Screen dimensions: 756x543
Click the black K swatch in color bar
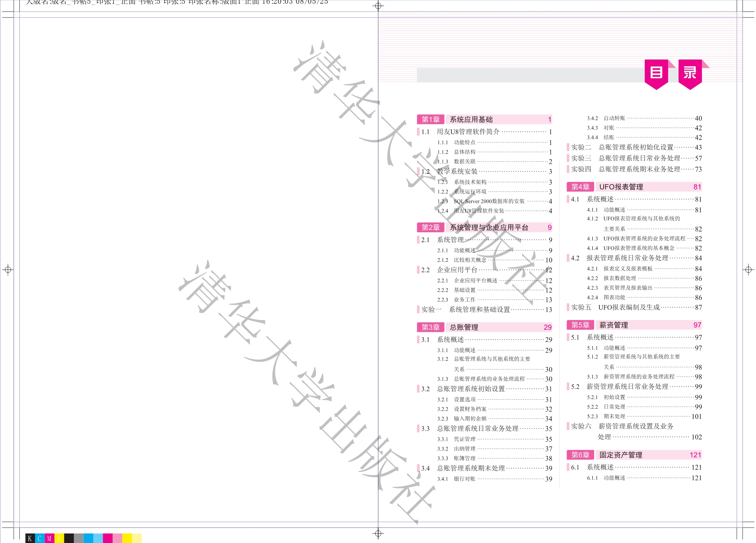click(x=30, y=538)
